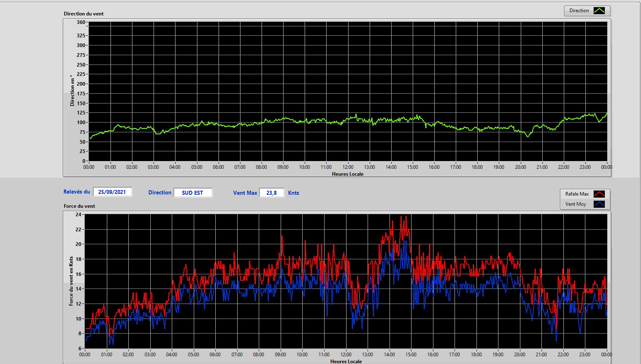Click 09:00 tick on force chart time axis
The image size is (641, 364).
[280, 355]
